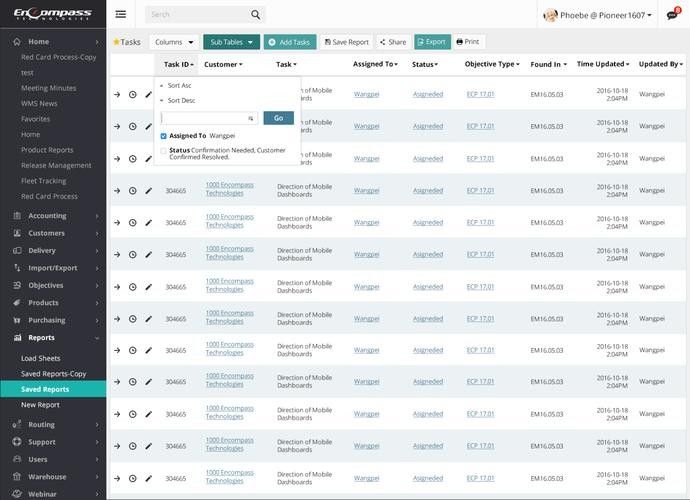The width and height of the screenshot is (690, 500).
Task: Open the chat notifications icon
Action: [672, 15]
